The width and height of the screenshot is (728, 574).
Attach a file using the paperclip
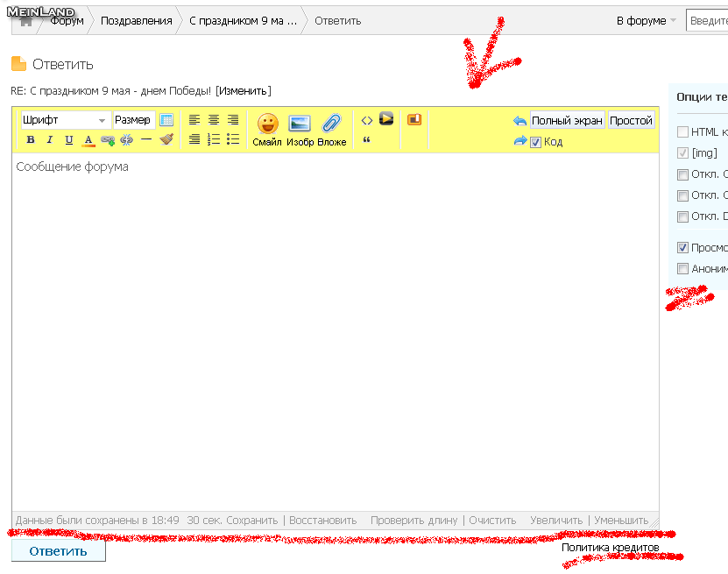coord(331,129)
